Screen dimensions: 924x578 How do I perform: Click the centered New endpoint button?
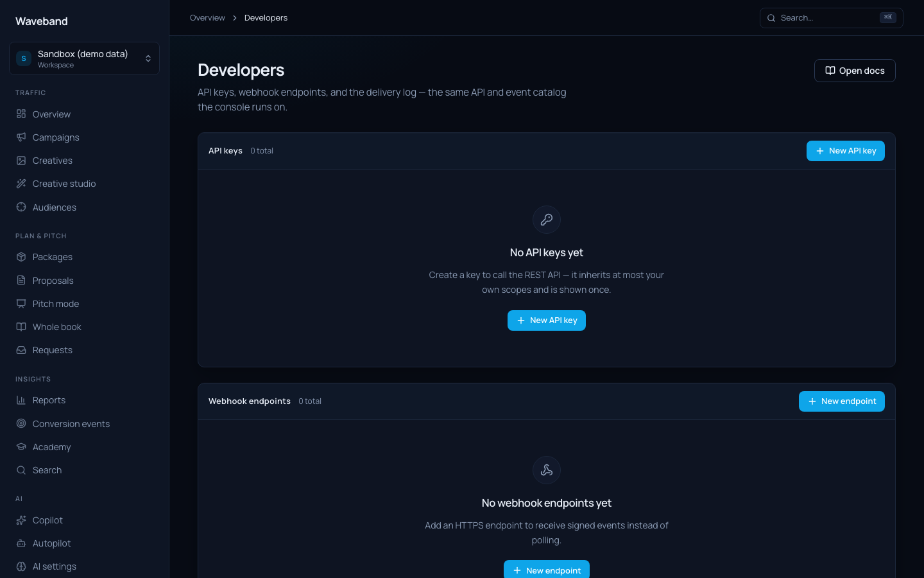(x=547, y=570)
